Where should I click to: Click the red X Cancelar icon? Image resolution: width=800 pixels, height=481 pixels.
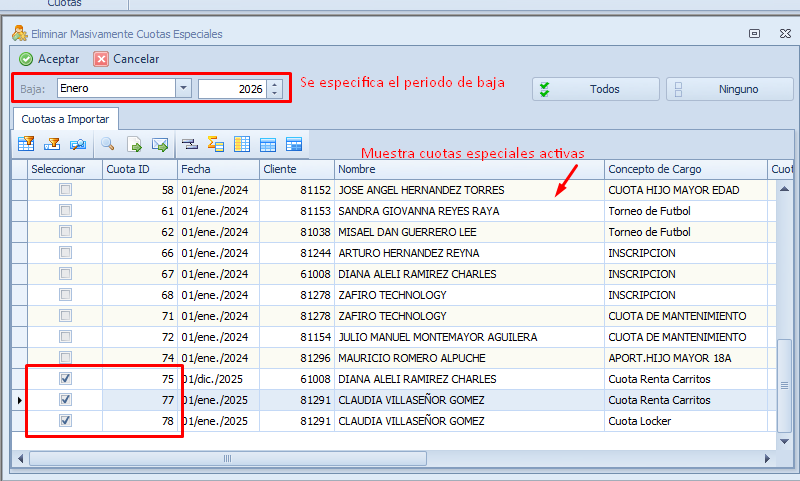click(101, 59)
